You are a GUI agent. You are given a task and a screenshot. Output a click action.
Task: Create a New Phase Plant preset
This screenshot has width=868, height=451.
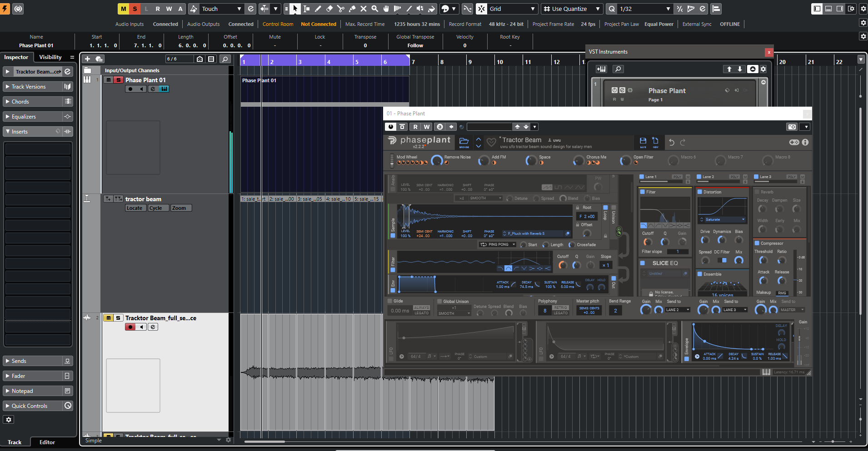(x=655, y=142)
